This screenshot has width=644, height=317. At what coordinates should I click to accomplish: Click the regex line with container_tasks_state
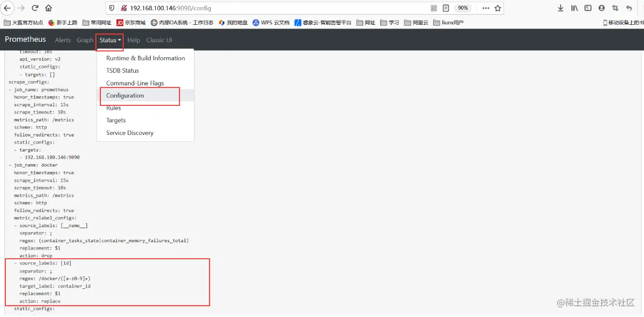104,241
